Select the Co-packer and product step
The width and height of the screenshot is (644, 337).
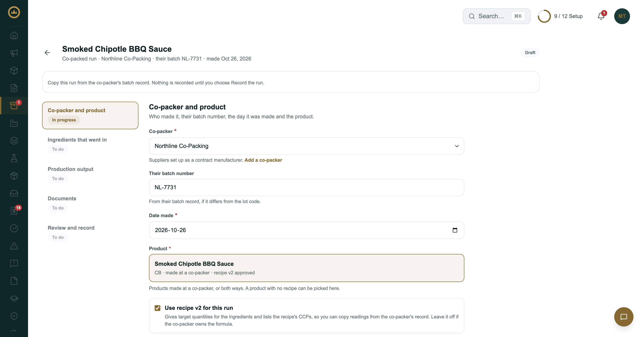tap(90, 115)
